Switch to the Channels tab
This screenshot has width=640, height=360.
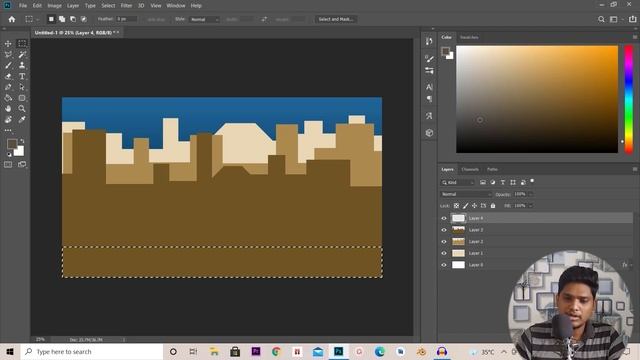(470, 169)
